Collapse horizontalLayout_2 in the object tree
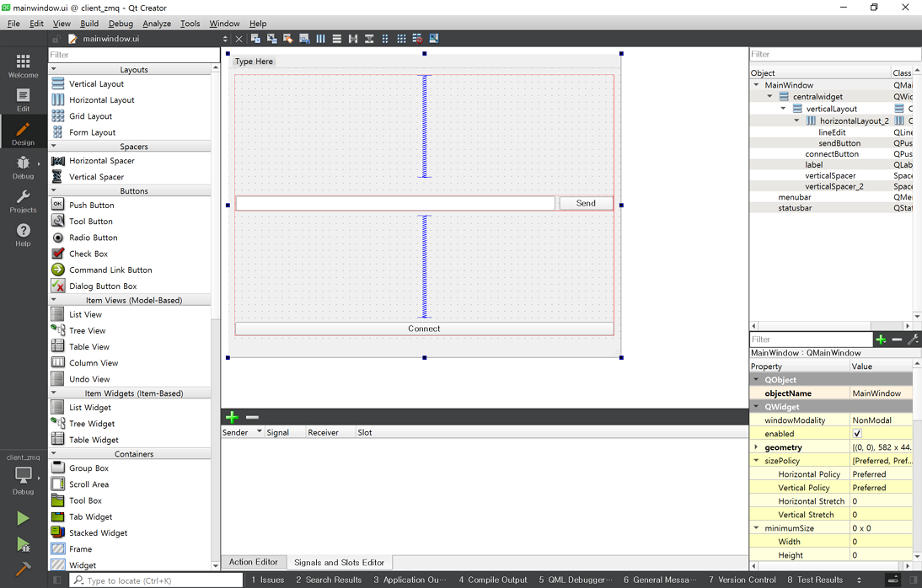The width and height of the screenshot is (922, 588). coord(796,120)
